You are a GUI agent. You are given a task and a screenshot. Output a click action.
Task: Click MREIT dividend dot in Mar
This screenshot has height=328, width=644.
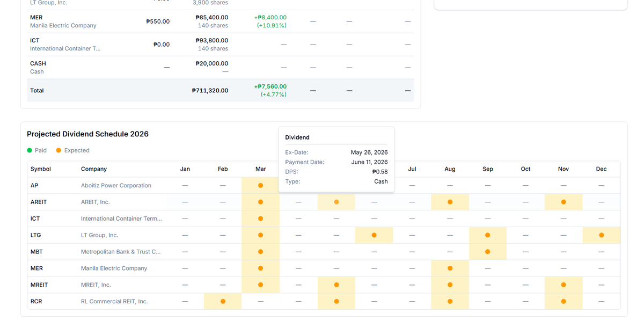(x=260, y=285)
